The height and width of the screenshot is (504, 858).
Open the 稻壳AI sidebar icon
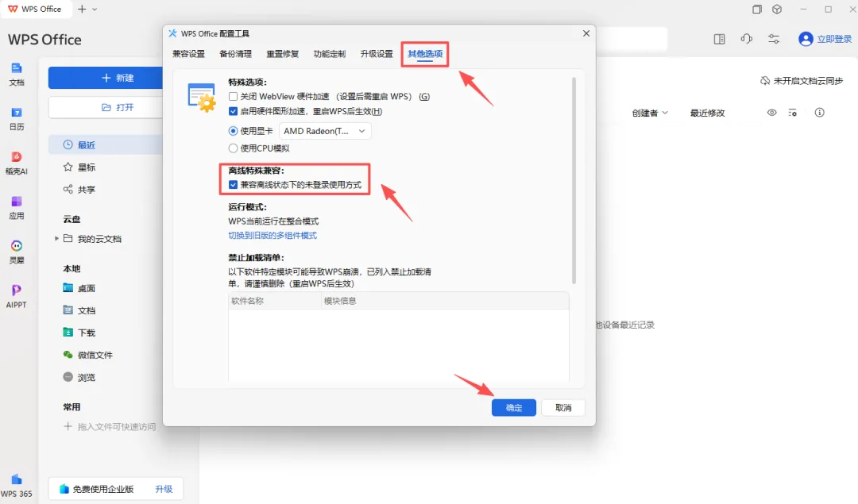[17, 163]
